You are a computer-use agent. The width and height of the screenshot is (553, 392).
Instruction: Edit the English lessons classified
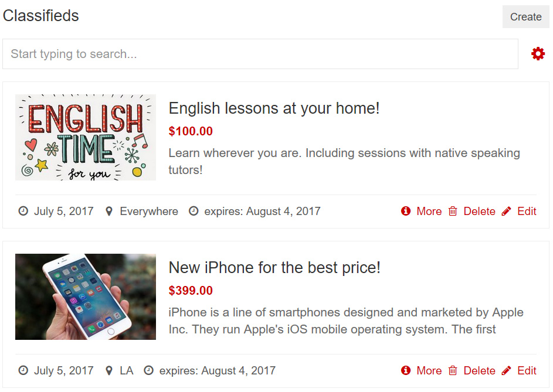(527, 211)
